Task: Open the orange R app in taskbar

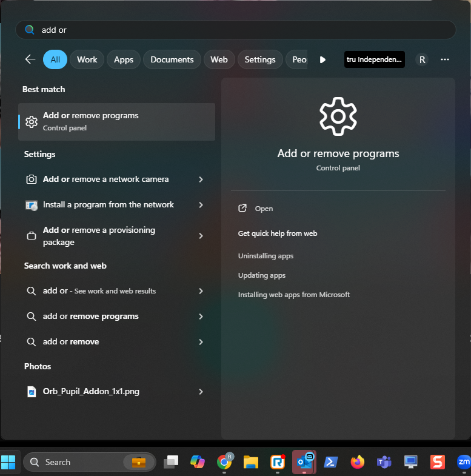Action: [278, 462]
